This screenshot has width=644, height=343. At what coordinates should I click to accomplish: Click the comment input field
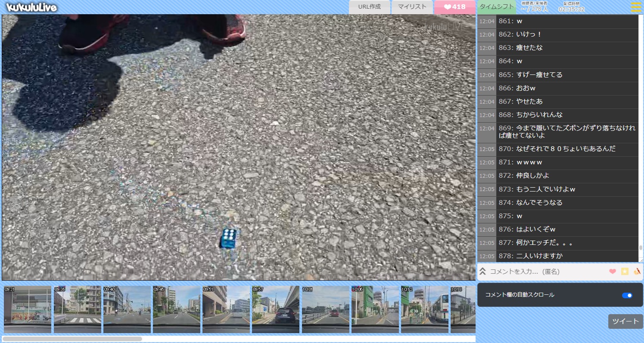pos(547,272)
